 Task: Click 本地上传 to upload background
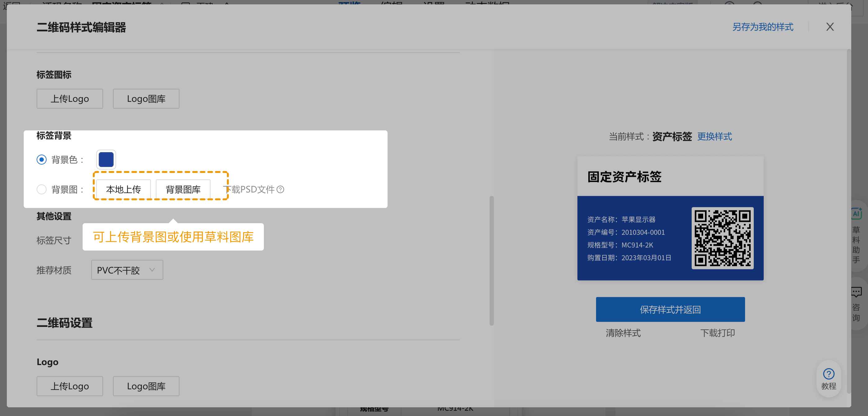[123, 189]
